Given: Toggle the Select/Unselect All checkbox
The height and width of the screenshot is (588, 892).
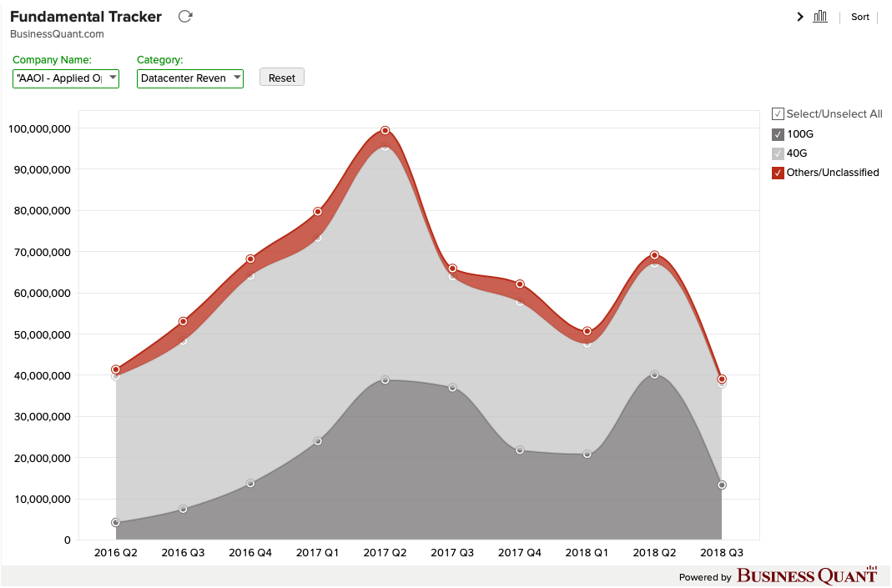Looking at the screenshot, I should click(x=778, y=113).
